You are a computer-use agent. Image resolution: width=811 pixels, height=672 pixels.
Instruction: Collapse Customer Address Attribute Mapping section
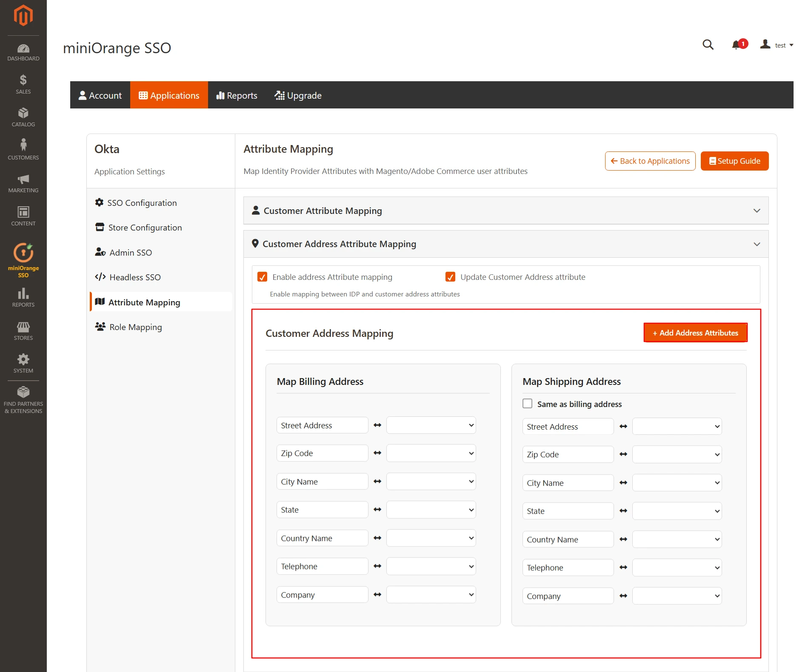[x=757, y=244]
